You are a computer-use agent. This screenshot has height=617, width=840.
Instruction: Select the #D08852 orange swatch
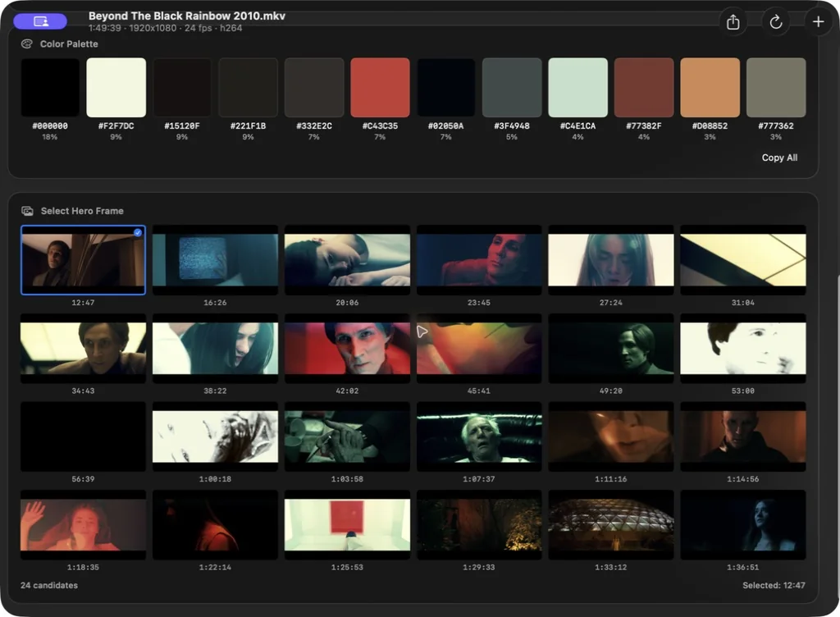(710, 87)
